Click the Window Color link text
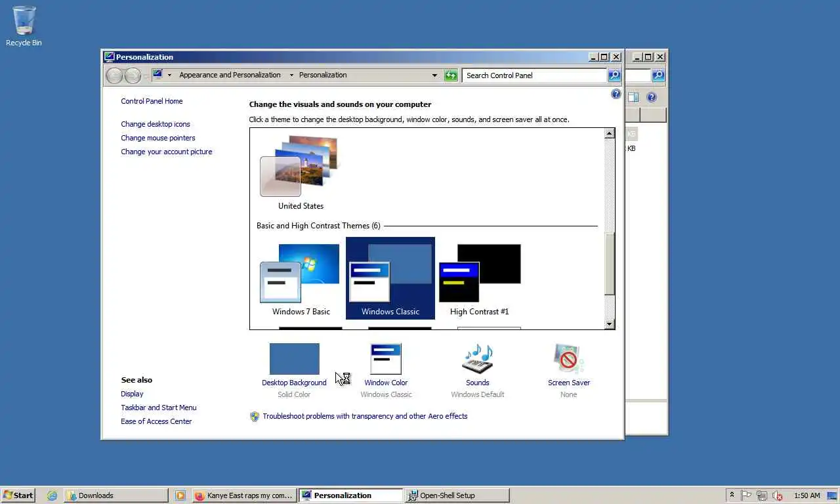The height and width of the screenshot is (504, 840). pyautogui.click(x=386, y=383)
